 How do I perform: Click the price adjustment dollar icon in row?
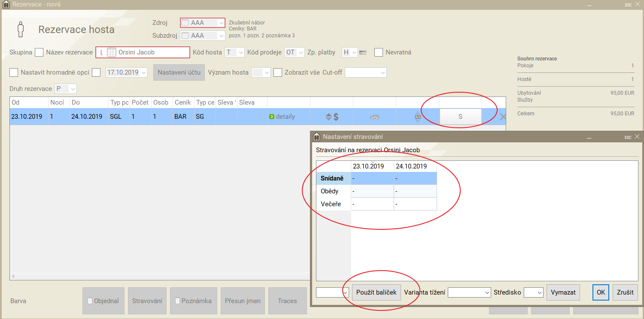331,117
